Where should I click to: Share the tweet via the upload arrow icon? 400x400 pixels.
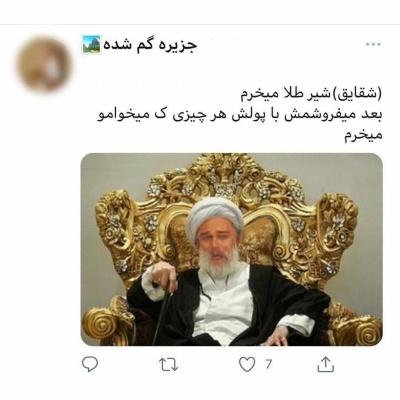point(325,364)
